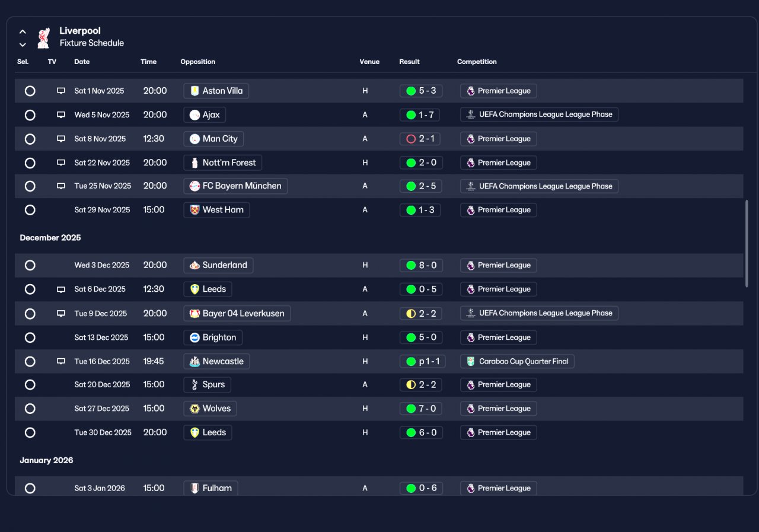
Task: Click the Bayer 04 Leverkusen badge icon
Action: click(x=194, y=313)
